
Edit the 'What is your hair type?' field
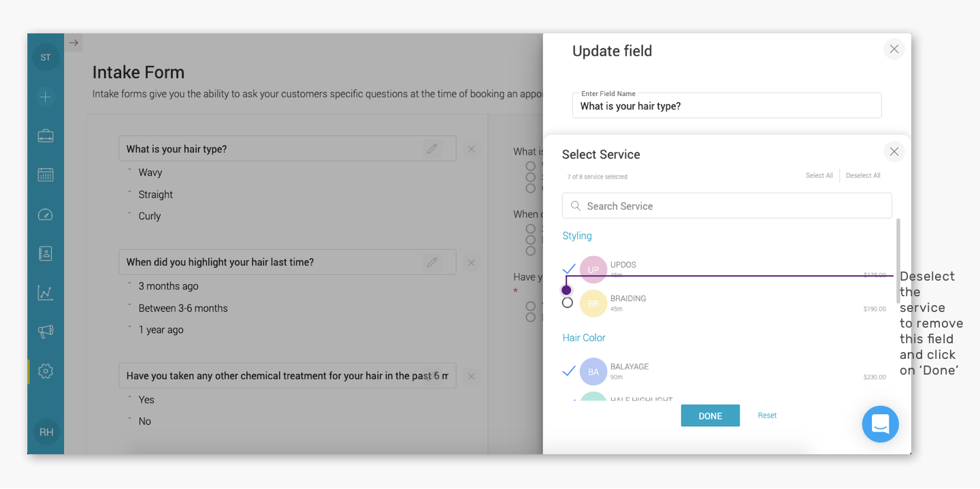pyautogui.click(x=432, y=148)
